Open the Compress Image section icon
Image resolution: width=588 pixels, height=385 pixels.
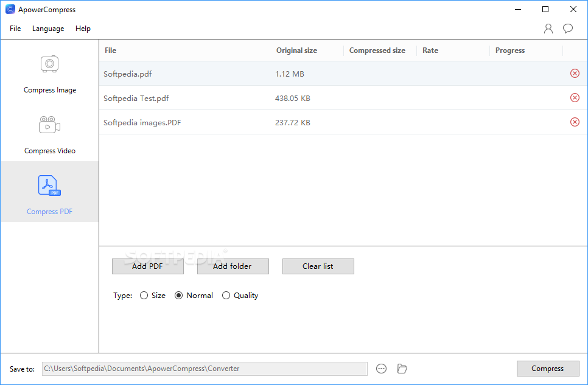tap(49, 64)
